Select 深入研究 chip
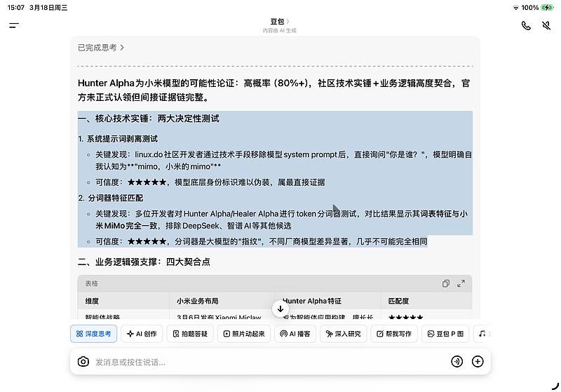Screen dimensions: 561x392 344,334
